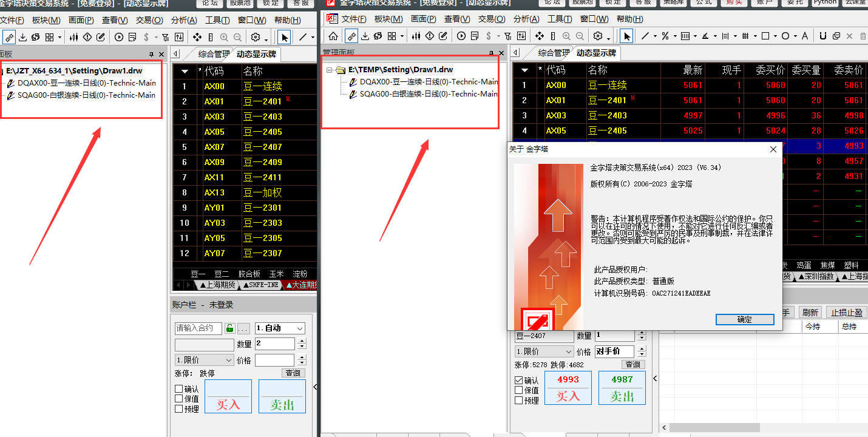This screenshot has height=437, width=868.
Task: Click the green lock icon in left account panel
Action: [x=229, y=328]
